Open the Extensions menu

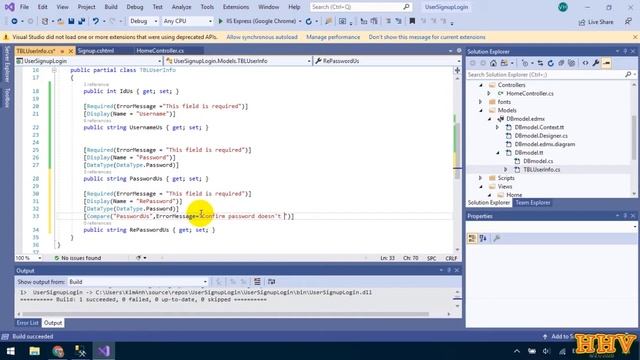[x=236, y=7]
